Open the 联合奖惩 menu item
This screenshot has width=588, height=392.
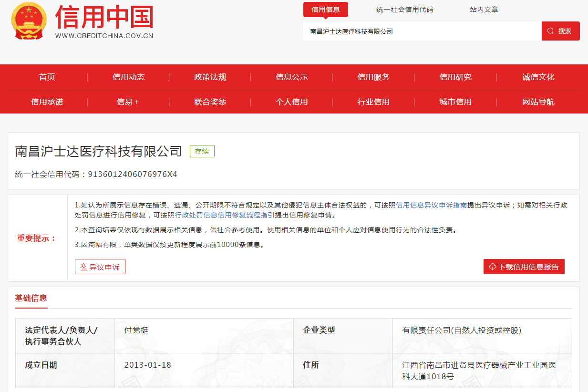(x=210, y=102)
